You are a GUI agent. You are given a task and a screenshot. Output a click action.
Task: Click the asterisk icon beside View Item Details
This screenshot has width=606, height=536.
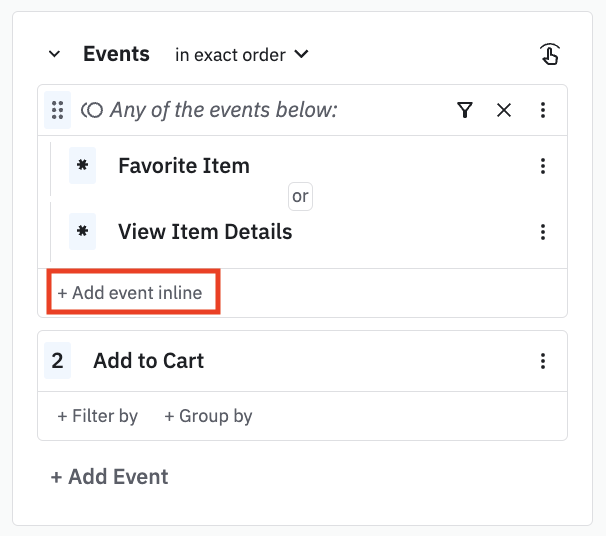82,232
